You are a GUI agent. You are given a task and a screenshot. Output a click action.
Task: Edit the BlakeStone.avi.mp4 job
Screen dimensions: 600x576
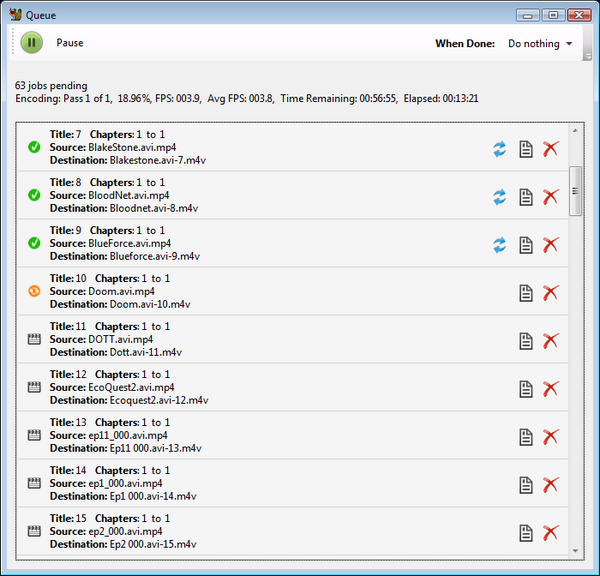(526, 149)
